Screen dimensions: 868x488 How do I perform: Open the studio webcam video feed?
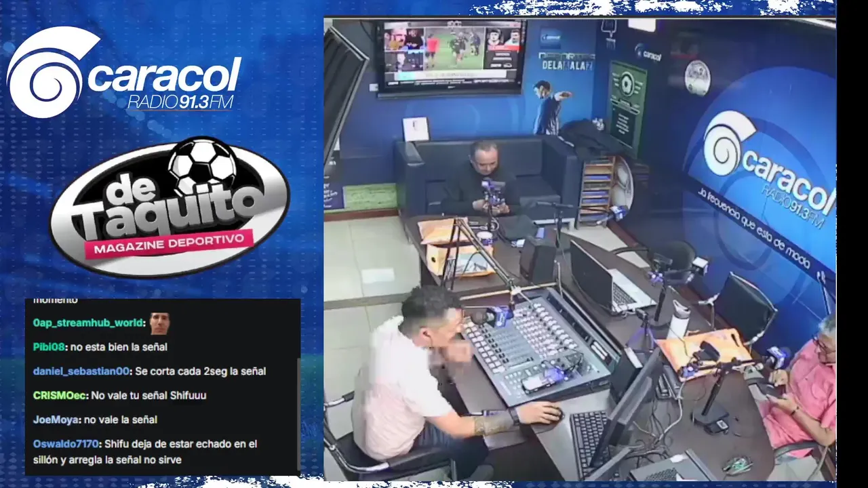pos(580,249)
